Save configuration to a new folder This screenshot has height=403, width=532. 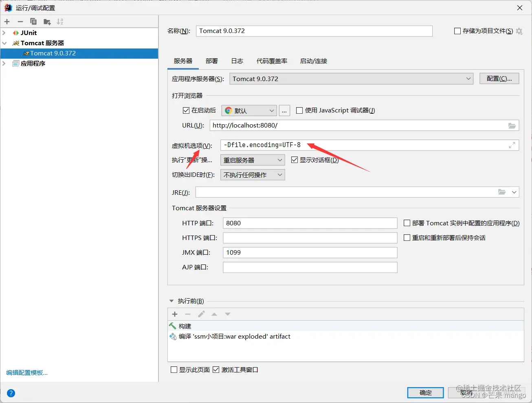point(47,22)
